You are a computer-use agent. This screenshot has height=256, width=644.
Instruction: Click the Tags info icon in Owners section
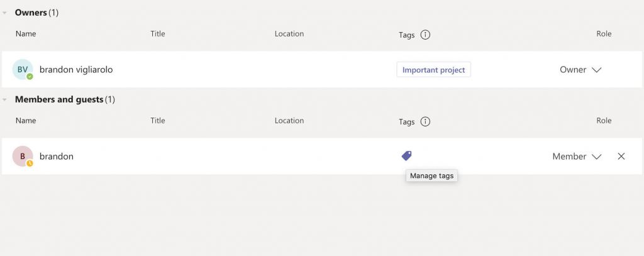coord(425,35)
